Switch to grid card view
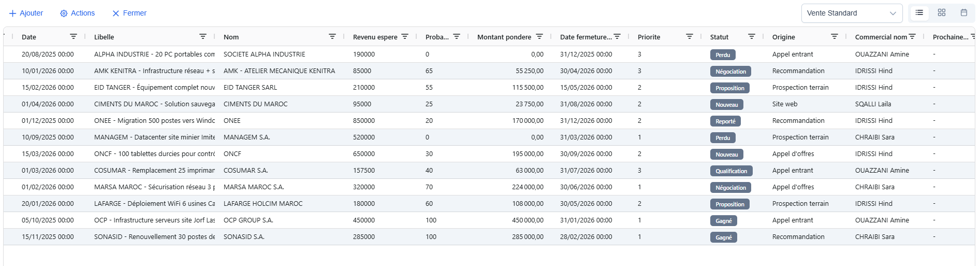The height and width of the screenshot is (266, 980). [942, 13]
